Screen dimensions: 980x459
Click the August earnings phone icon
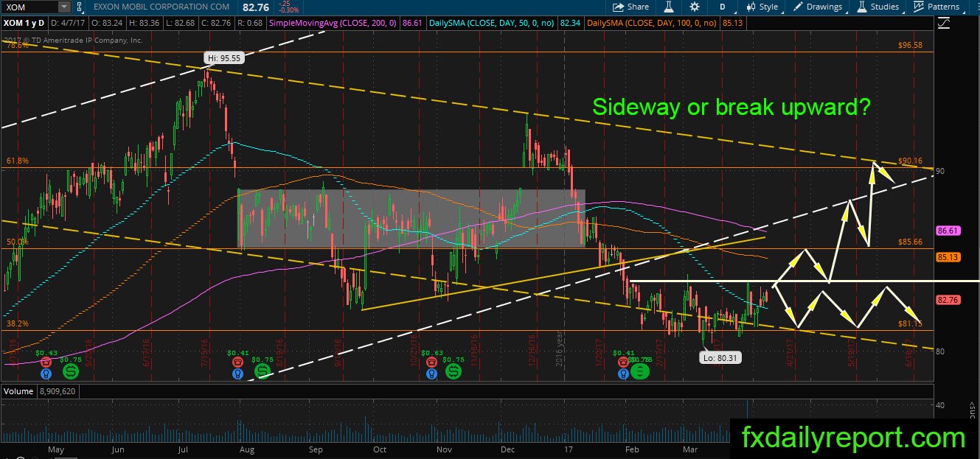coord(237,362)
